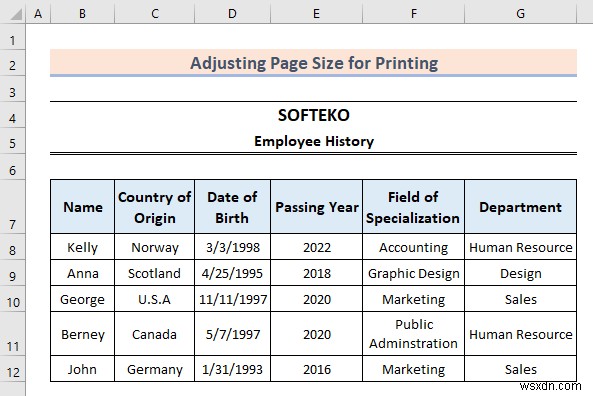
Task: Click Human Resource in Berney's row
Action: tap(520, 334)
